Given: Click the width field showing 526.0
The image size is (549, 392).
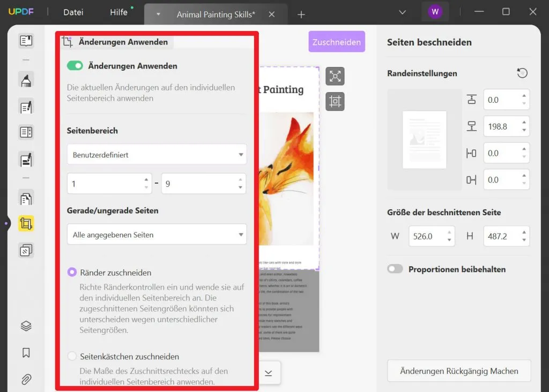Looking at the screenshot, I should click(432, 236).
